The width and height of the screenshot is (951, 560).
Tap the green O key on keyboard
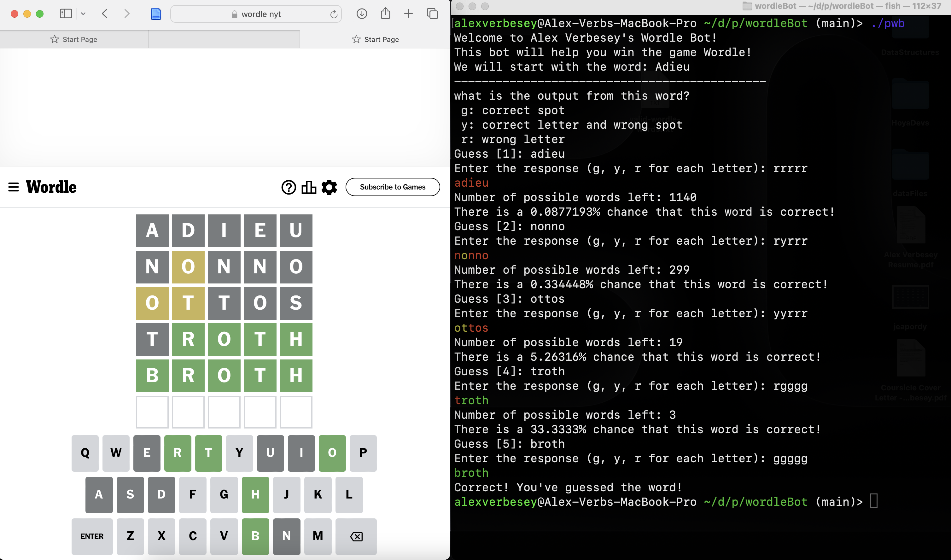332,453
